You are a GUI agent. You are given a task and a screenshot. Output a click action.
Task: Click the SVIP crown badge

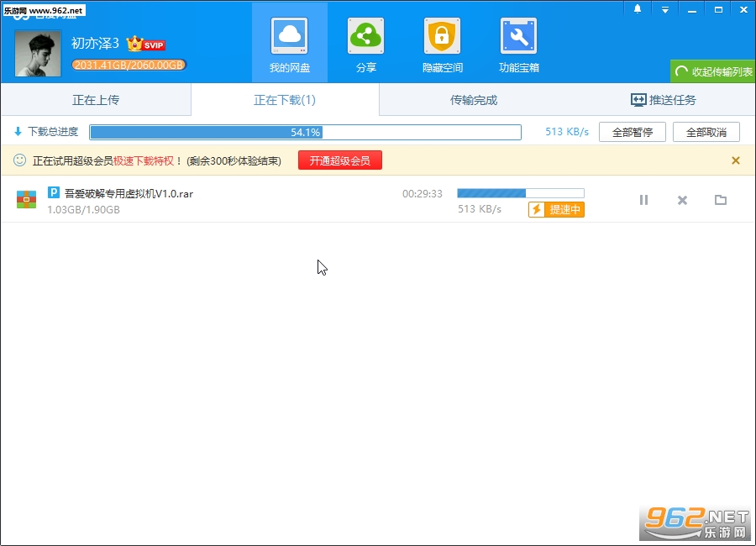(x=146, y=44)
